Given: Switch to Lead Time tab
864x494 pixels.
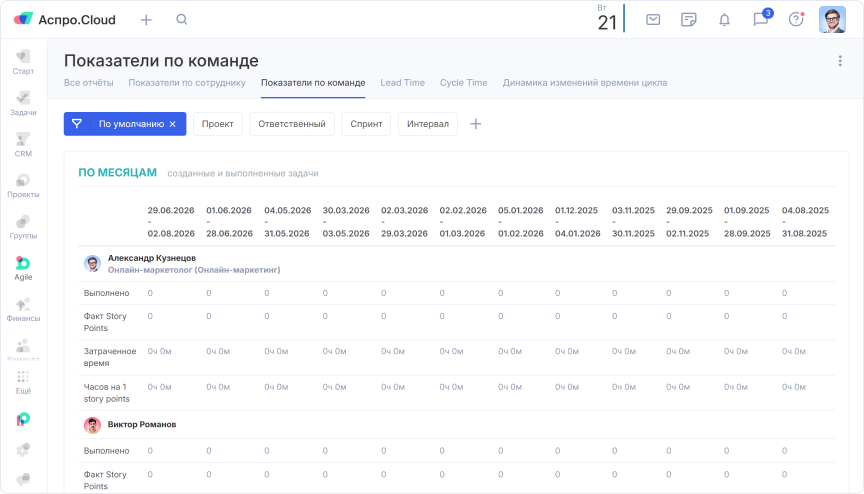Looking at the screenshot, I should 402,83.
